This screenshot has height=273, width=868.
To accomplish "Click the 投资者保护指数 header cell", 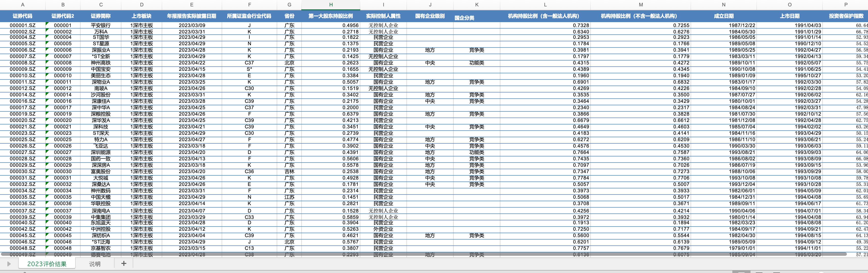I will pyautogui.click(x=846, y=16).
